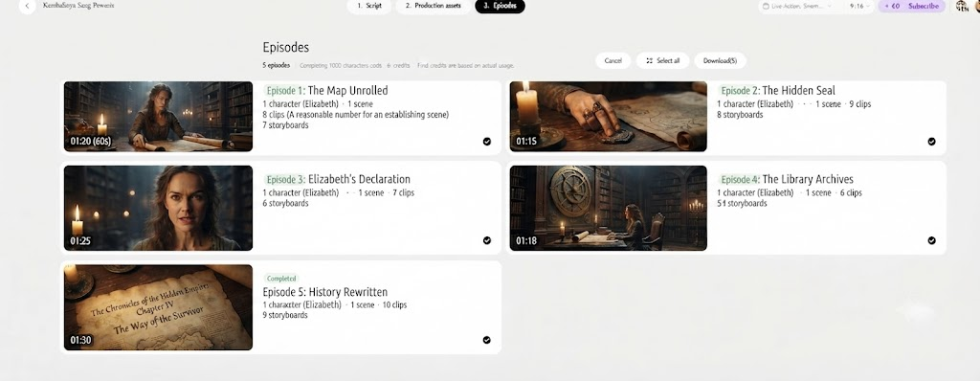Click the '01:18' duration label

pyautogui.click(x=526, y=241)
